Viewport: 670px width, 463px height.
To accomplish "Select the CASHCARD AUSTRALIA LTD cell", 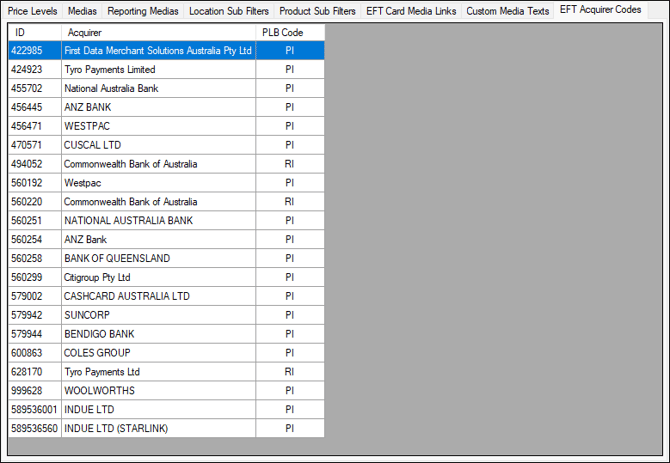I will [x=159, y=296].
